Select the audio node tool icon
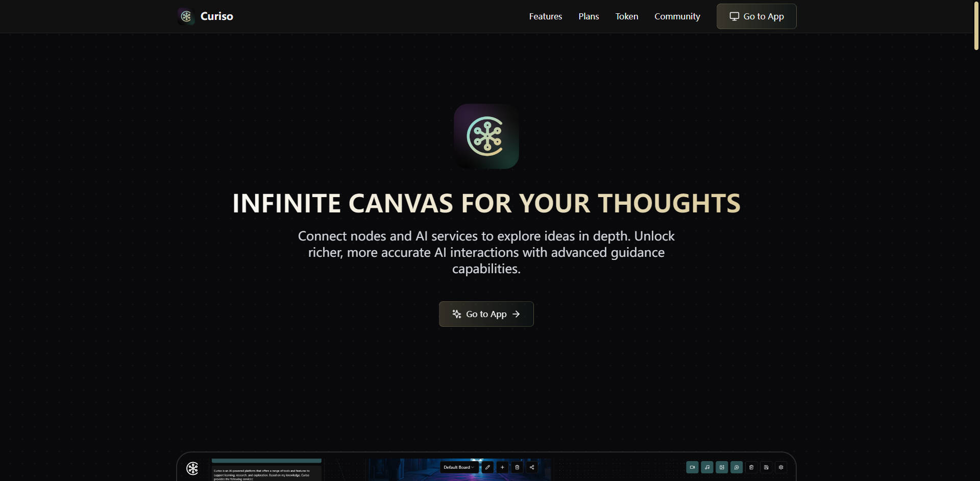 coord(707,467)
